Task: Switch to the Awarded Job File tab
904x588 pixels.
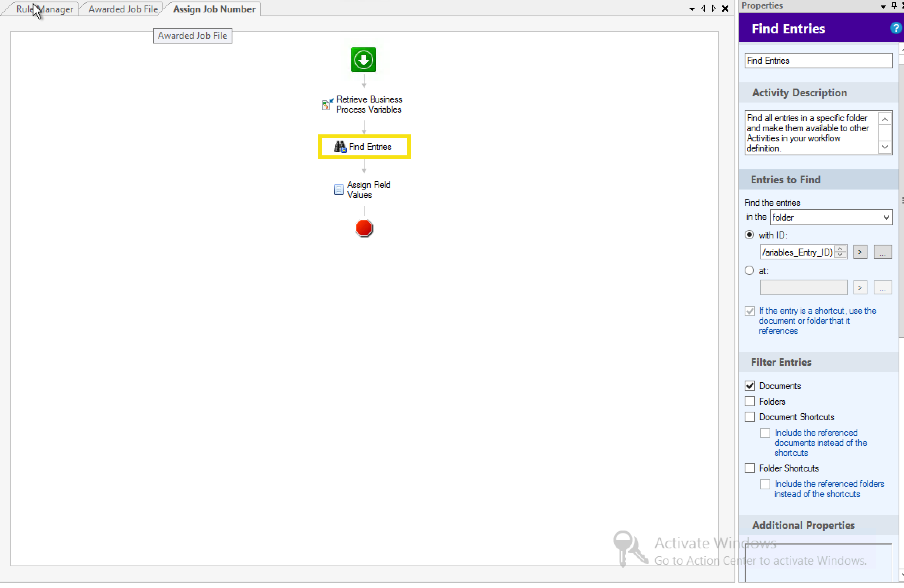Action: [x=123, y=9]
